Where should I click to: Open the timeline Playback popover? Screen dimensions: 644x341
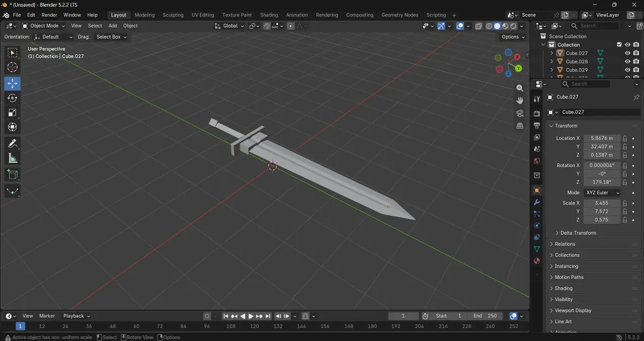pos(76,316)
